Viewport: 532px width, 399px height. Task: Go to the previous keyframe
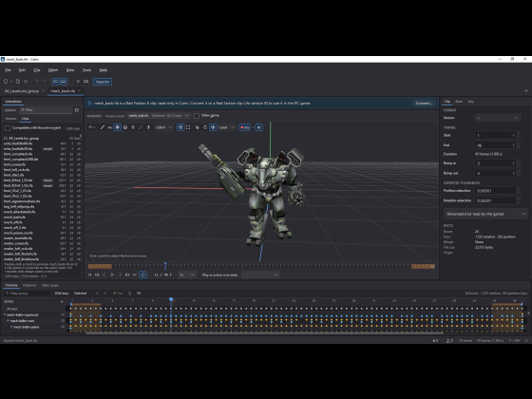(x=97, y=275)
